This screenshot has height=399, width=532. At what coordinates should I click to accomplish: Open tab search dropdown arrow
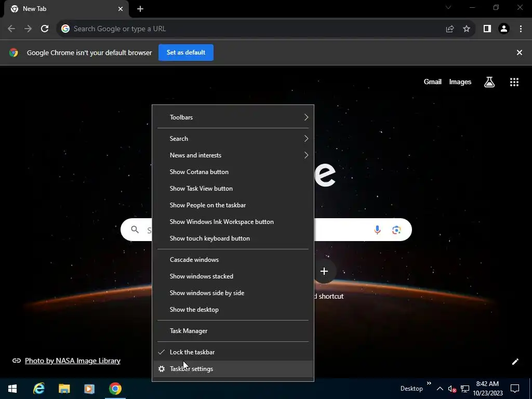coord(448,7)
